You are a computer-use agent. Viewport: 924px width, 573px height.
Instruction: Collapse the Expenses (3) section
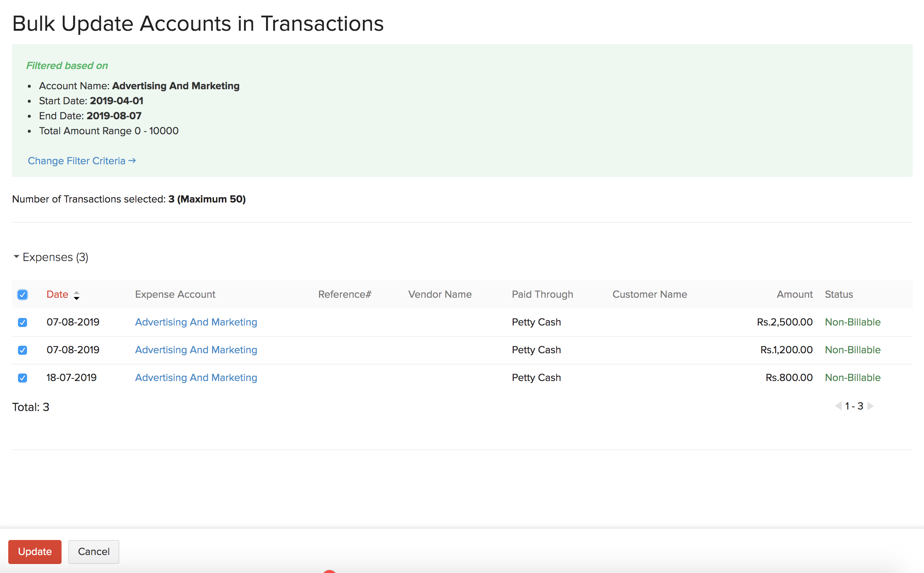click(16, 257)
